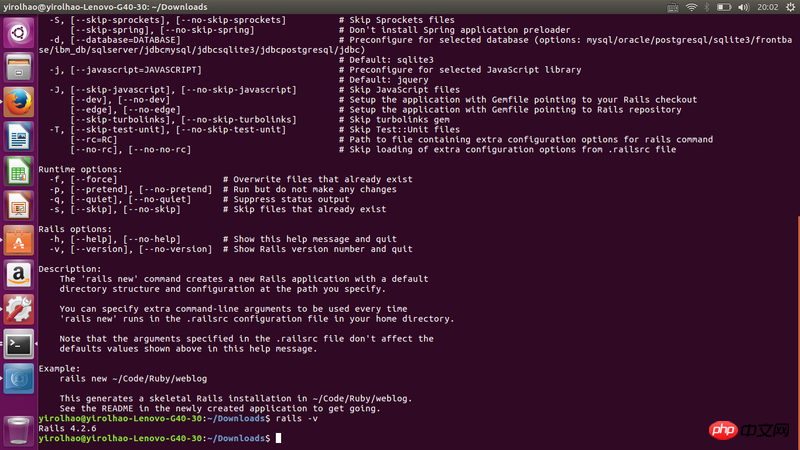Click the Bluetooth indicator icon
The width and height of the screenshot is (800, 450).
coord(707,7)
